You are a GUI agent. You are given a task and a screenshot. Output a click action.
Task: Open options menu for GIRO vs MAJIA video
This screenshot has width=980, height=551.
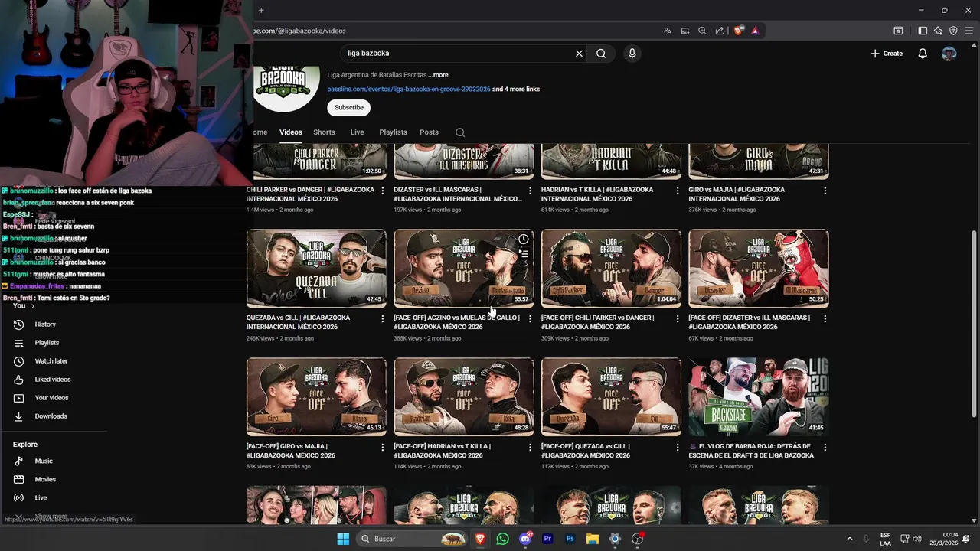click(x=825, y=191)
